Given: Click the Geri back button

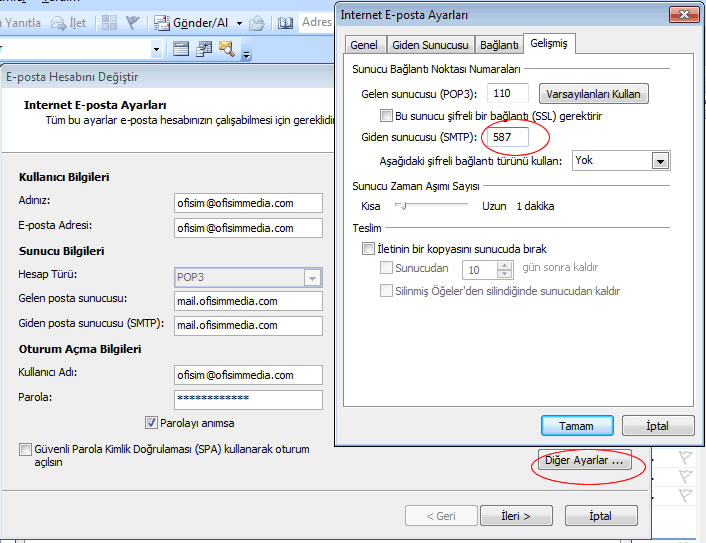Looking at the screenshot, I should (441, 516).
